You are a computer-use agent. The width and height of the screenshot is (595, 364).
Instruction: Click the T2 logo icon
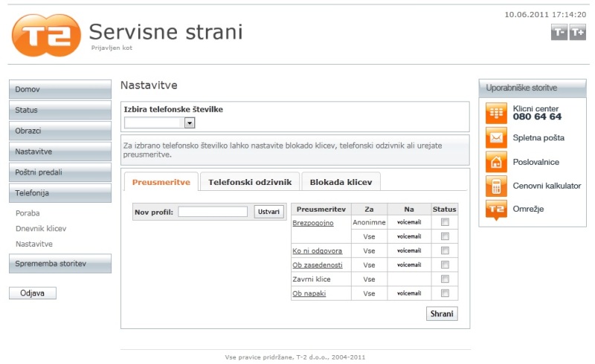click(45, 35)
